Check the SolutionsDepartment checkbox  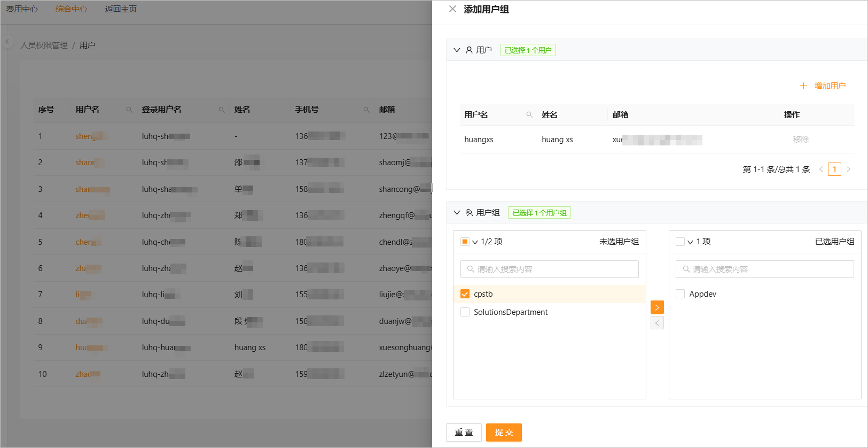click(465, 312)
